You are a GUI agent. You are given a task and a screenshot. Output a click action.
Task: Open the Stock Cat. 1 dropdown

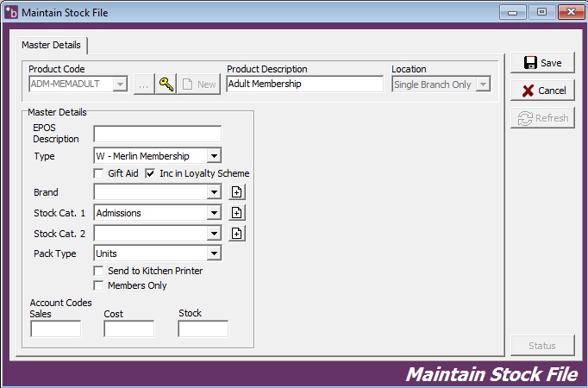click(214, 213)
